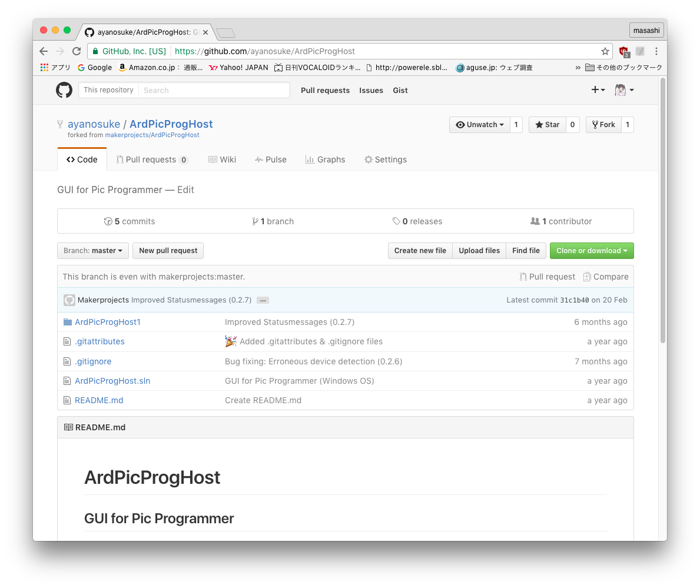Focus the repository search field
Screen dimensions: 700x588
[214, 90]
